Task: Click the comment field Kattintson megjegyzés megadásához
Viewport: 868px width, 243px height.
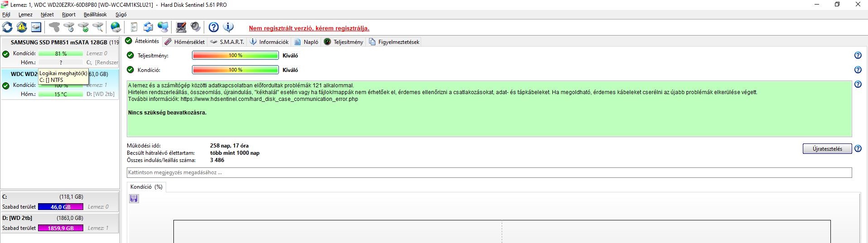Action: click(489, 172)
